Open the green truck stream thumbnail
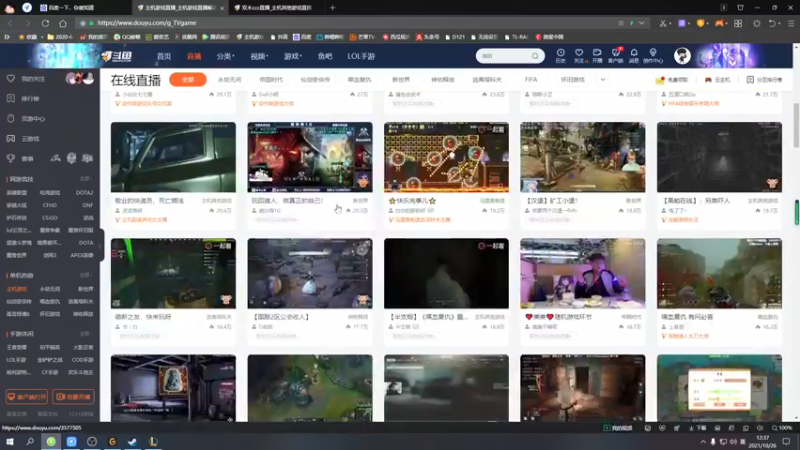This screenshot has width=800, height=450. [x=173, y=157]
